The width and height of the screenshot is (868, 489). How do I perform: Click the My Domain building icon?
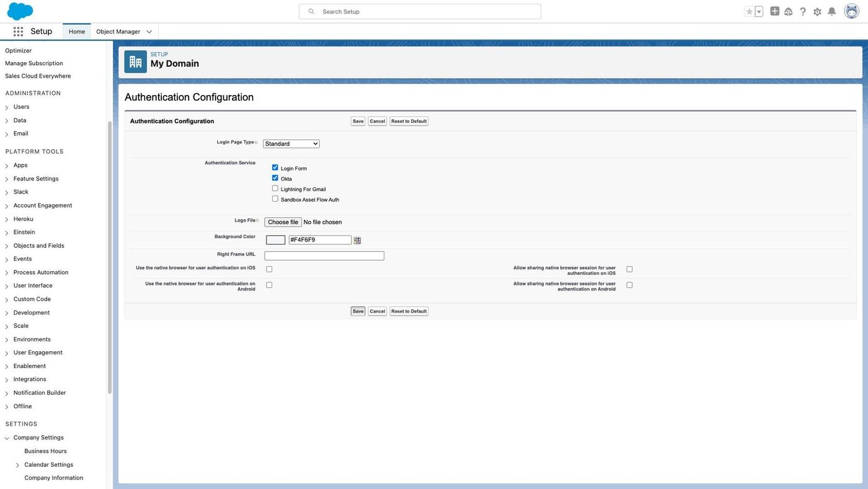tap(136, 62)
